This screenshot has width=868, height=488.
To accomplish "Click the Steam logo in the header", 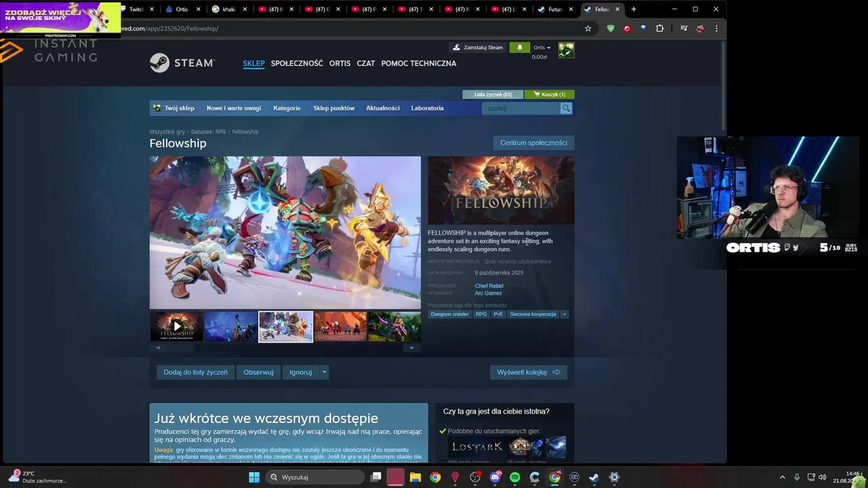I will (x=182, y=63).
